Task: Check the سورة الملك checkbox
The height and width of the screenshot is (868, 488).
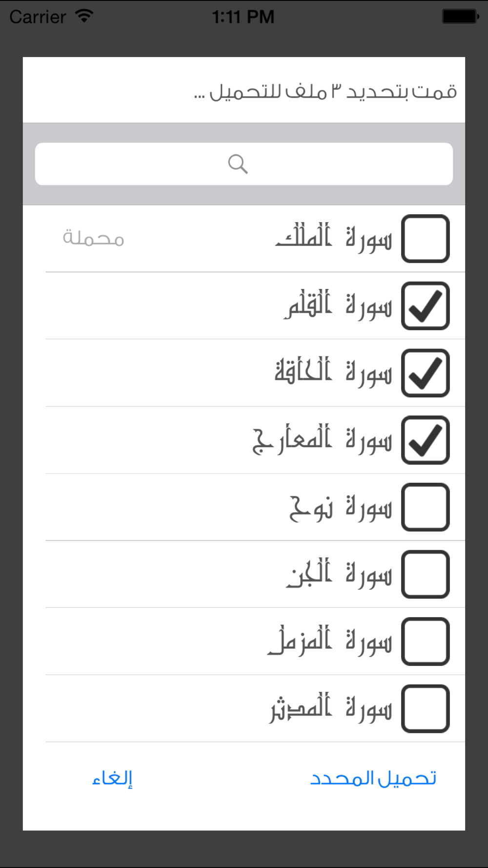Action: [x=425, y=239]
